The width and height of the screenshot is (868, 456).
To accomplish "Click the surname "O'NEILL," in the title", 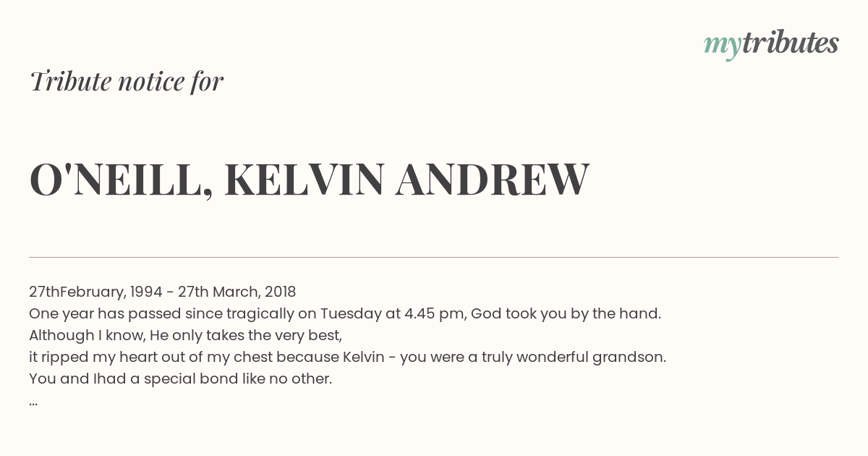I will point(122,181).
